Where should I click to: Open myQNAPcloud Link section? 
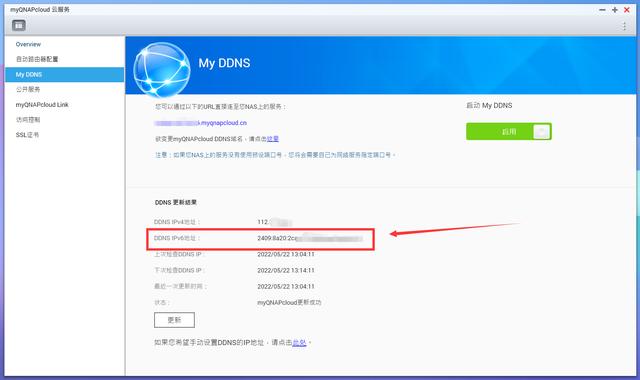click(42, 105)
